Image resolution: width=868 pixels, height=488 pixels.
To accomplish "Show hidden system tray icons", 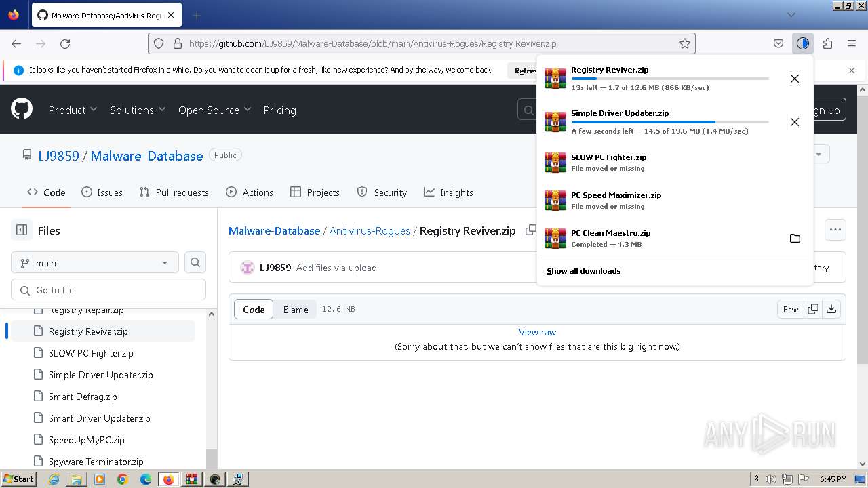I will pos(756,479).
